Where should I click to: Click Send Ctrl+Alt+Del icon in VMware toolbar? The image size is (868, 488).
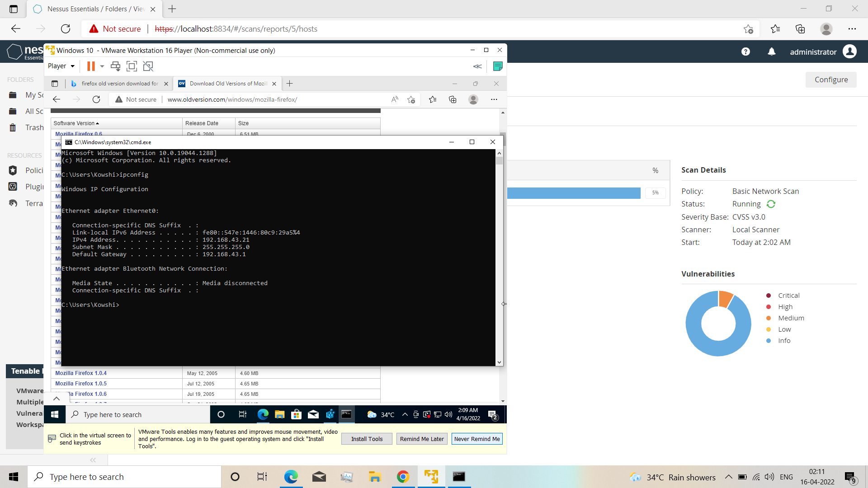pyautogui.click(x=116, y=66)
